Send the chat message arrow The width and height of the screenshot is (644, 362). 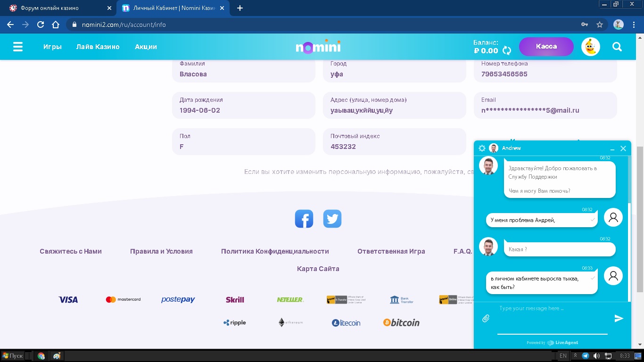[x=619, y=319]
